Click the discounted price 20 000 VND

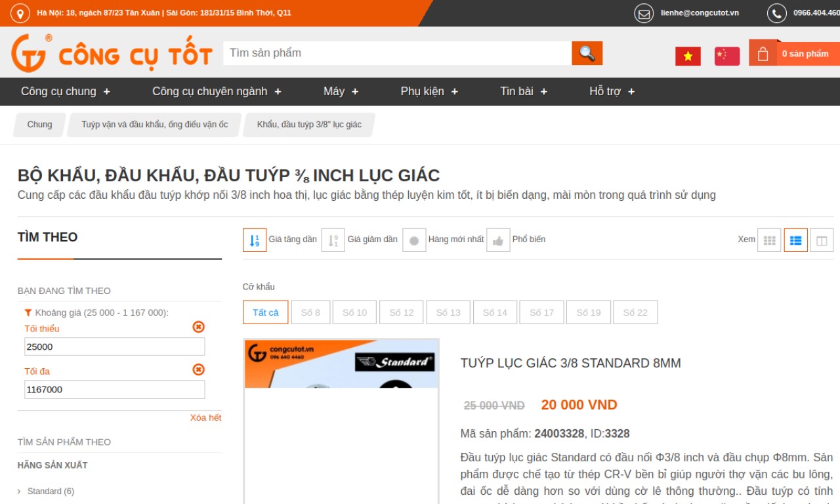(579, 405)
